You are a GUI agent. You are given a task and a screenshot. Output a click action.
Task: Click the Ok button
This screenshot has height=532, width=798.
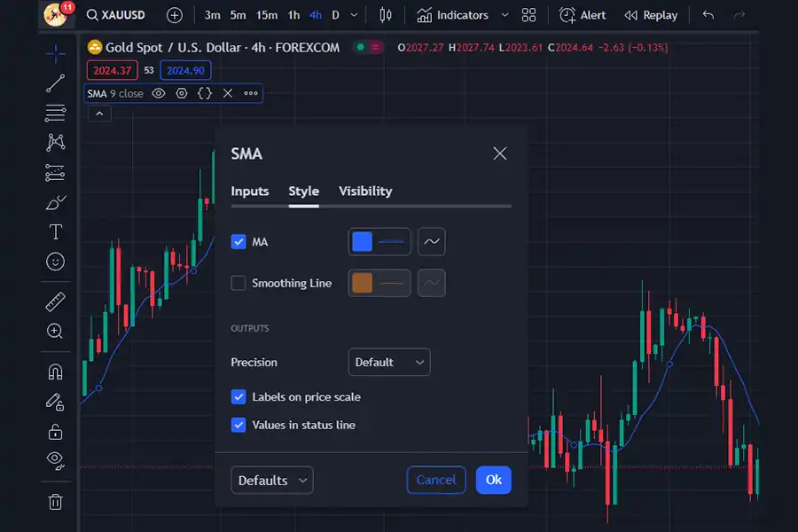tap(493, 480)
